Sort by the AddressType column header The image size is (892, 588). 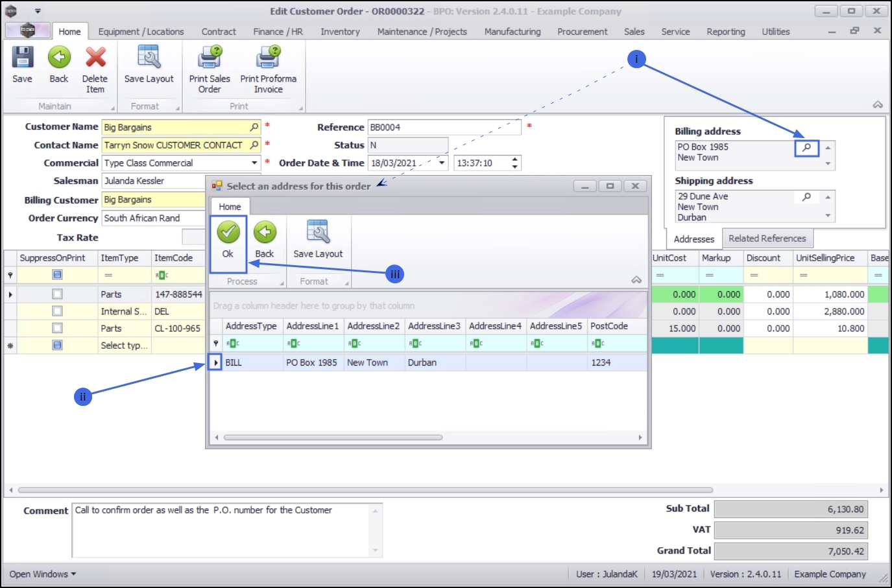point(251,326)
